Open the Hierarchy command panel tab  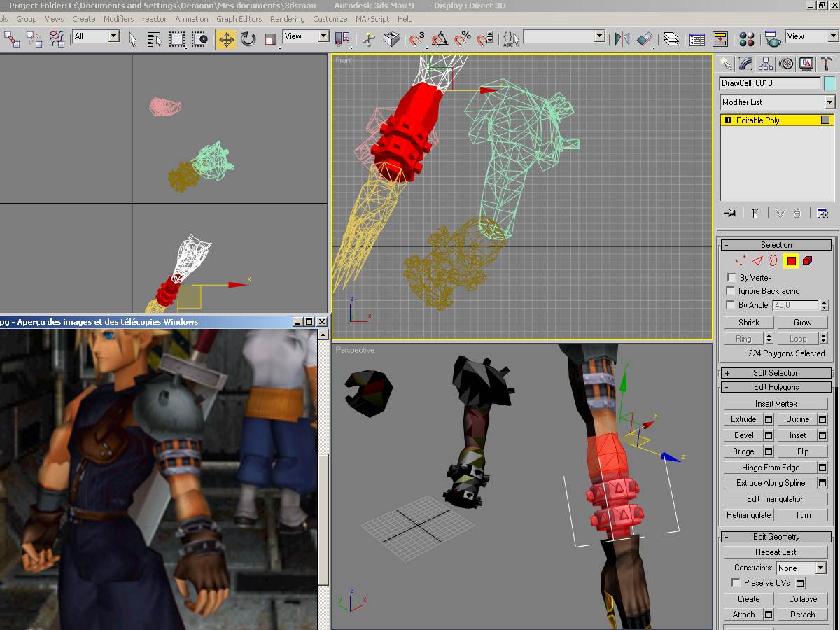[766, 64]
